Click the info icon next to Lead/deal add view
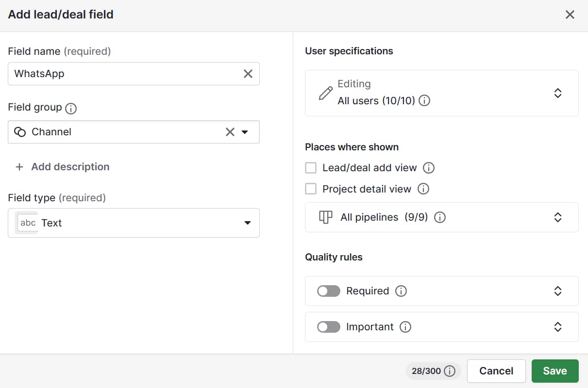The height and width of the screenshot is (388, 588). tap(429, 168)
